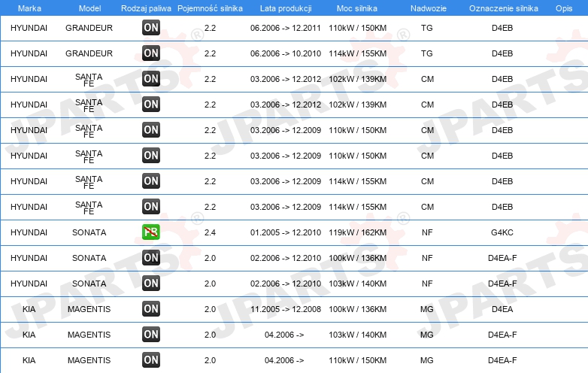Click 04.2006 -> in Magentis 103kW row

284,335
